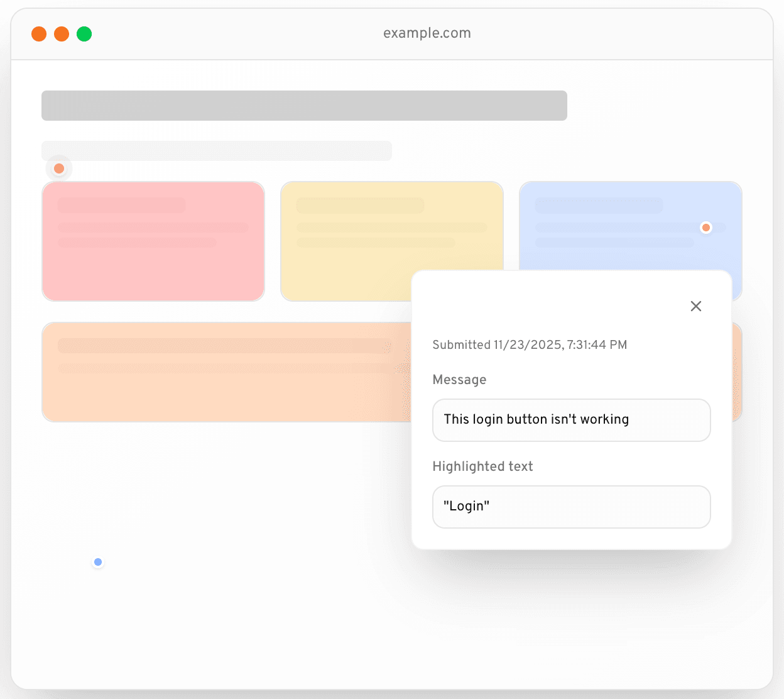Click the green maximize window button
The height and width of the screenshot is (699, 784).
[x=84, y=34]
